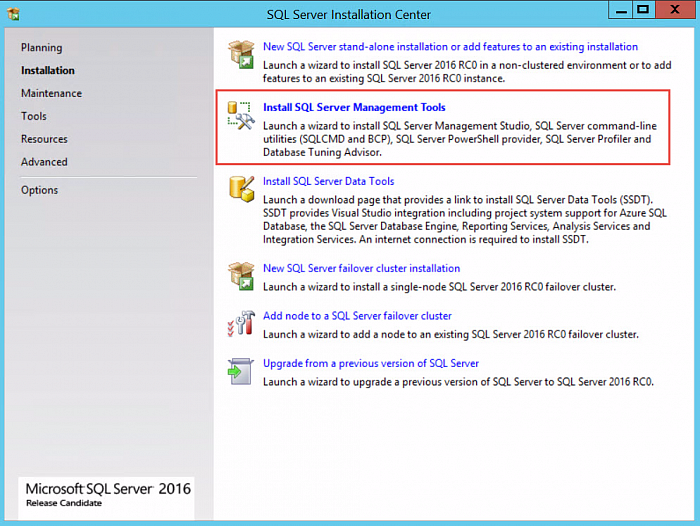The image size is (700, 526).
Task: Maximize the SQL Server Installation Center window
Action: pos(643,10)
